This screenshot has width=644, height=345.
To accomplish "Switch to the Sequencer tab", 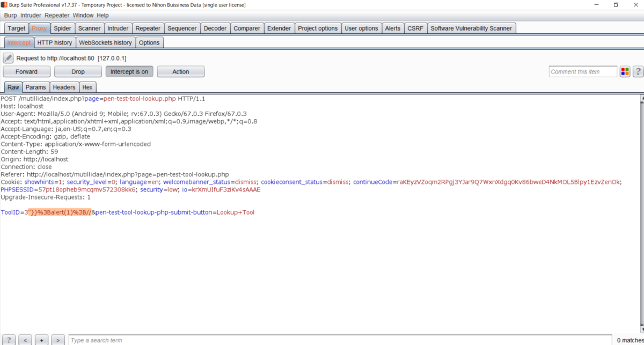I will point(182,28).
